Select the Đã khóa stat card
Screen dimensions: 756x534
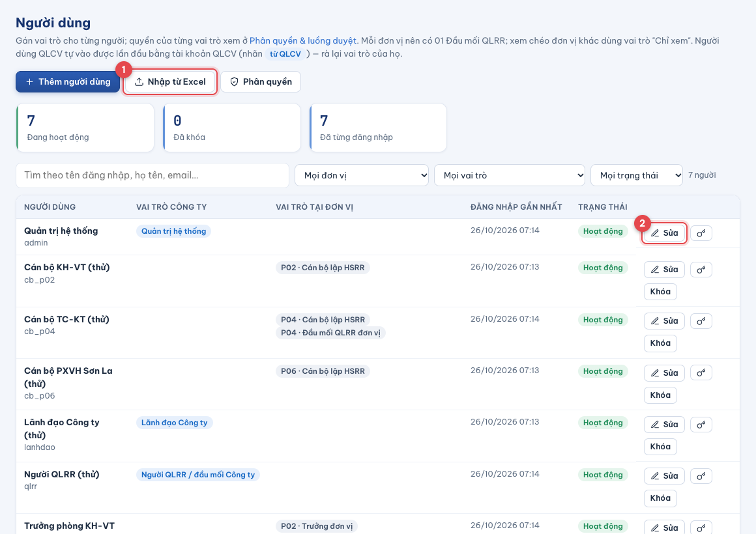[x=232, y=128]
